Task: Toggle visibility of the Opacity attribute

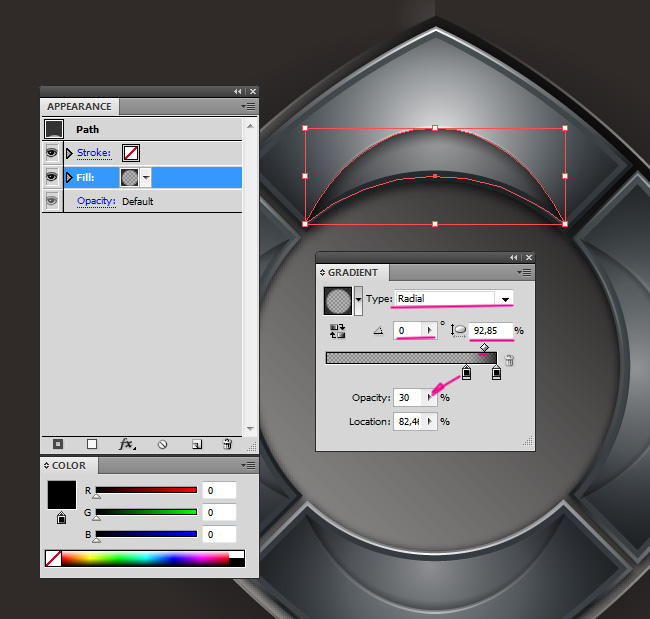Action: coord(52,201)
